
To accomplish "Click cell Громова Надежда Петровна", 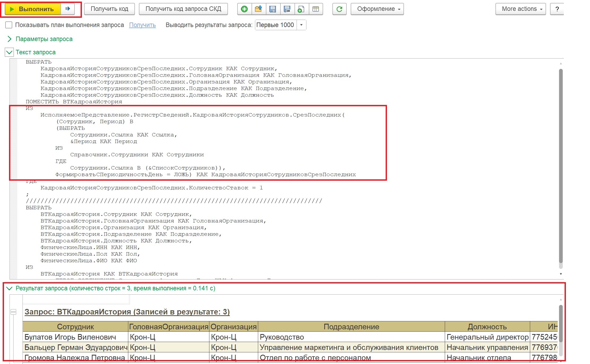I will (76, 357).
